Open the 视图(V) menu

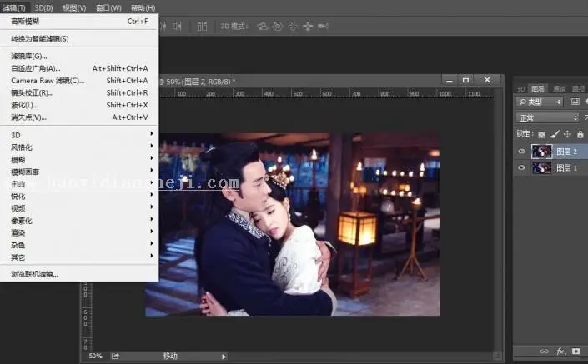[x=74, y=7]
